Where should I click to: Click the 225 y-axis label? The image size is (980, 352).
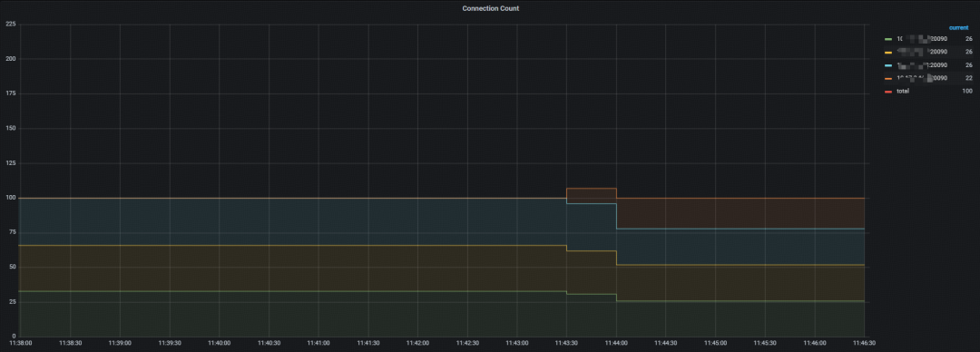pyautogui.click(x=11, y=24)
